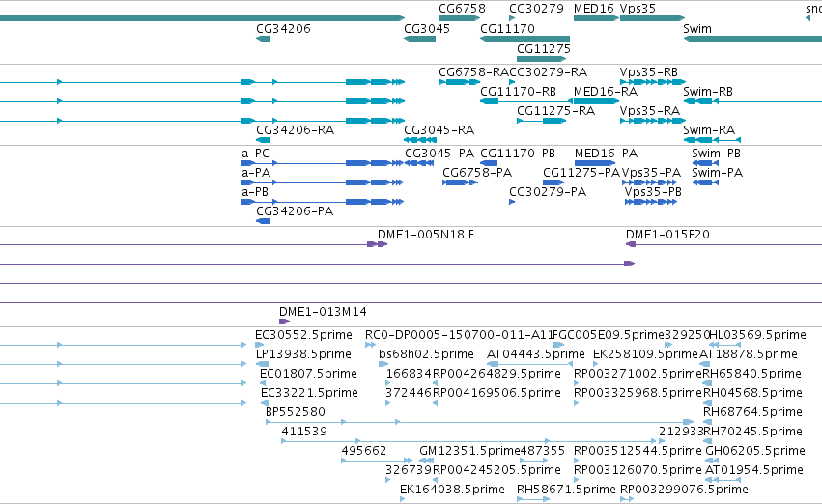Click clone DME1-015F20 label
The image size is (822, 504).
(667, 236)
